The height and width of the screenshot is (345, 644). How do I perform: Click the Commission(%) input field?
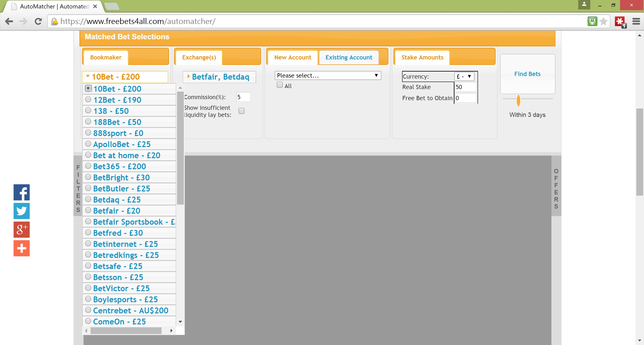pyautogui.click(x=243, y=97)
